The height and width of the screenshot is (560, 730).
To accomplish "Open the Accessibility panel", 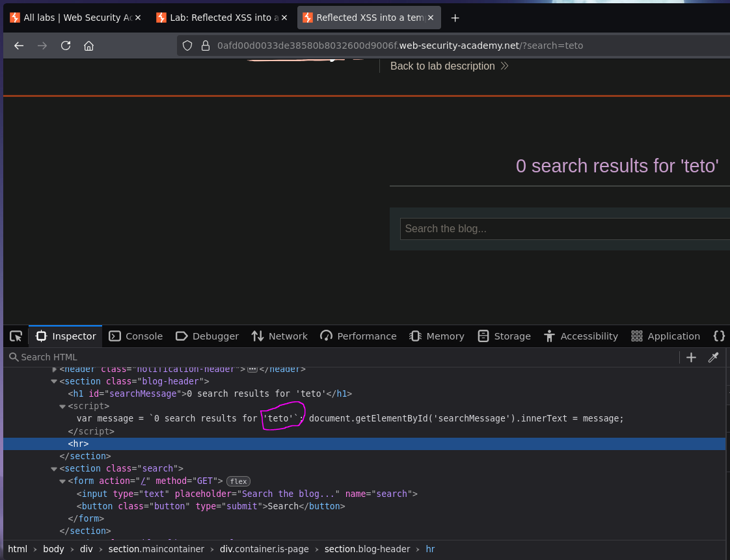I will click(580, 336).
